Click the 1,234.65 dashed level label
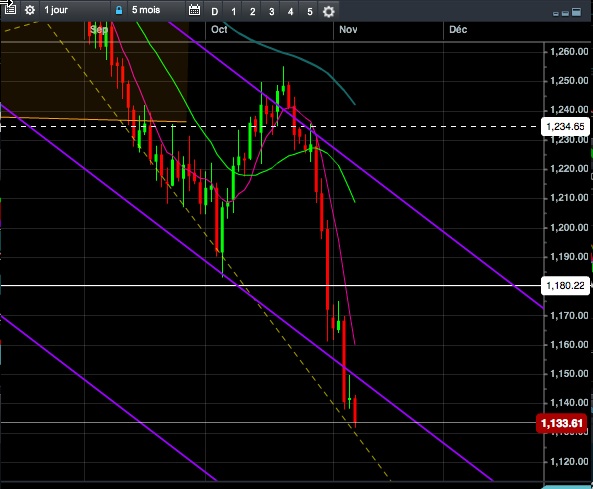 pos(565,126)
